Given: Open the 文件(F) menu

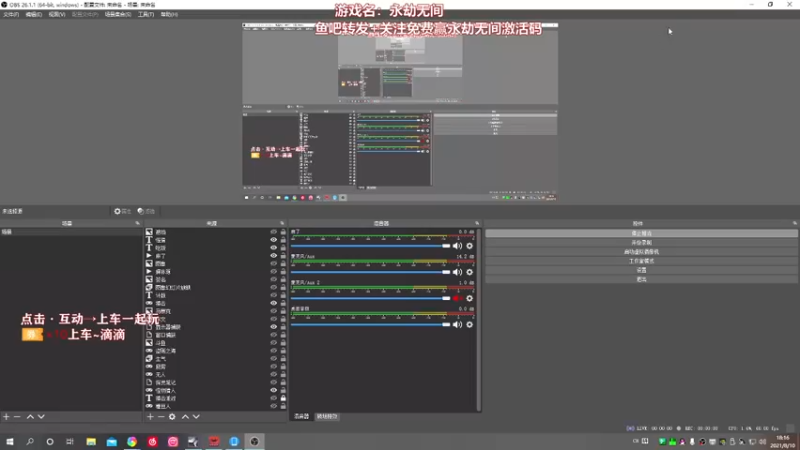Looking at the screenshot, I should [x=11, y=14].
